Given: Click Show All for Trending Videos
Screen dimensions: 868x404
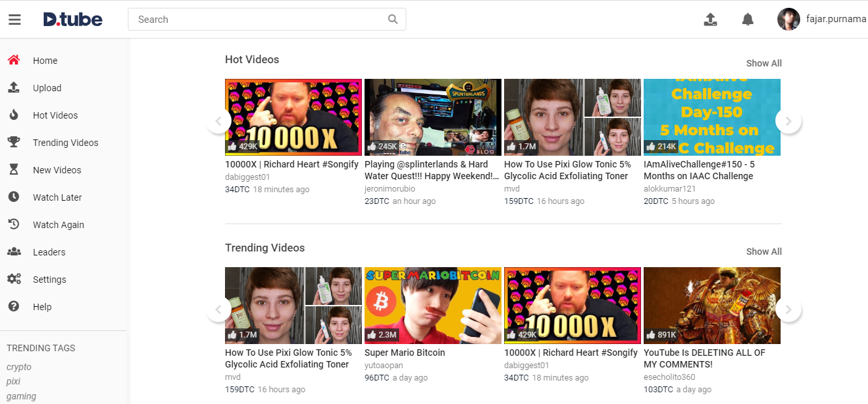Looking at the screenshot, I should (x=764, y=252).
